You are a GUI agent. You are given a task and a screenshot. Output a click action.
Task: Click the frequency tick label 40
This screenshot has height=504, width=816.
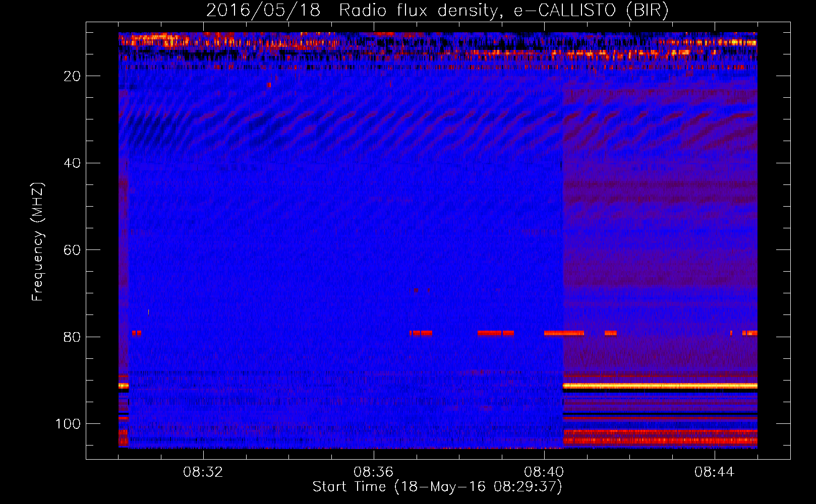pos(72,163)
